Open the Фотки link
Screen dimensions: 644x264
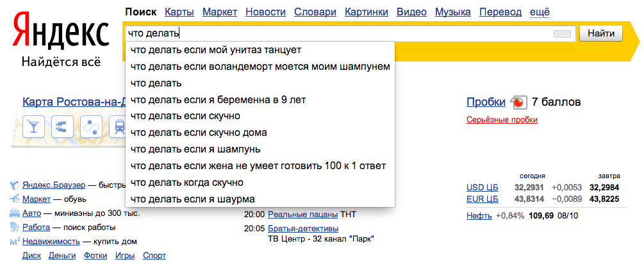click(95, 256)
